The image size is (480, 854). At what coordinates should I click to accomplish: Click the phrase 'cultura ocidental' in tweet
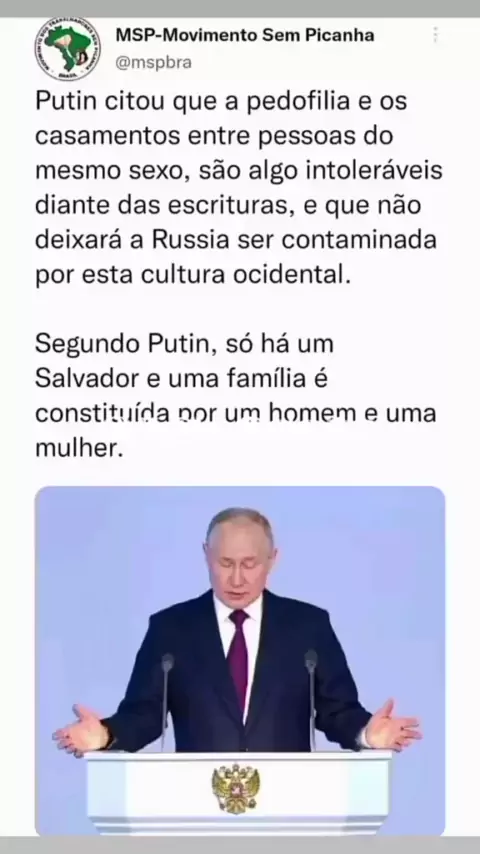point(243,275)
